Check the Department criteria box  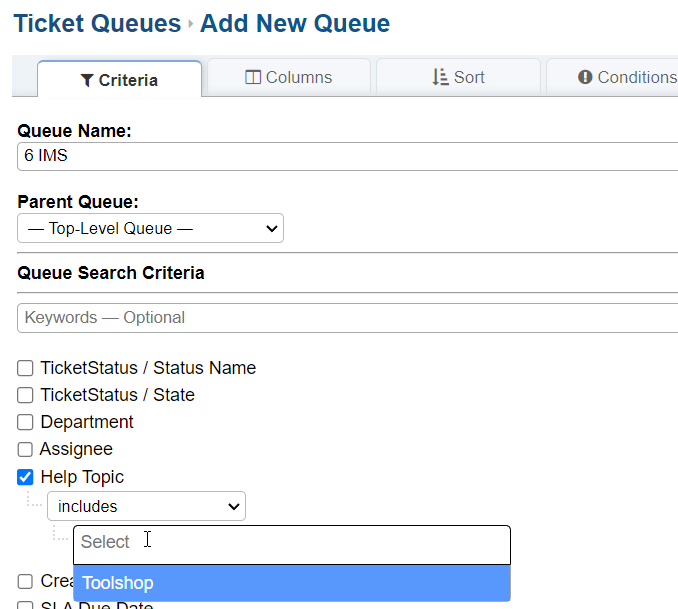point(26,422)
